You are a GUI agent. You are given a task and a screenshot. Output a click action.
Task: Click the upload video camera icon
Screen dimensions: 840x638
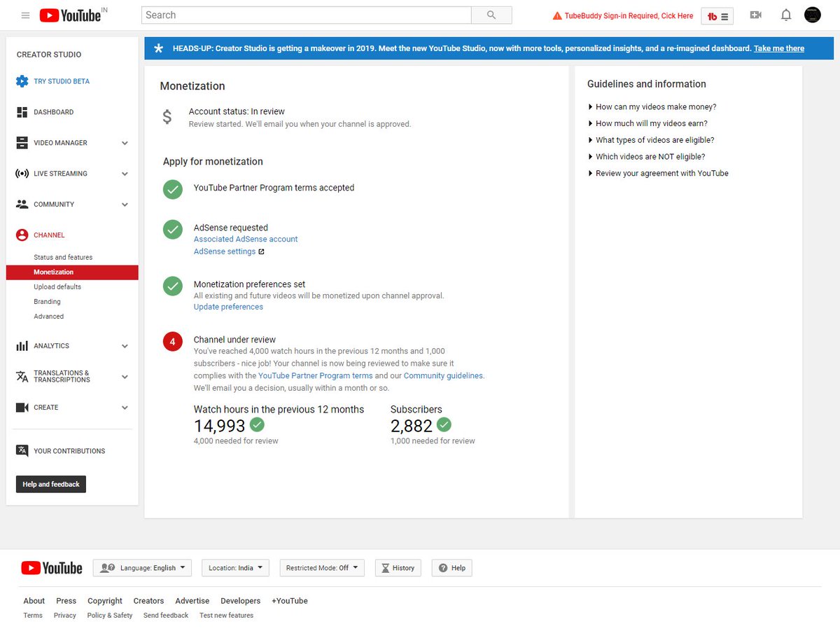pyautogui.click(x=755, y=15)
